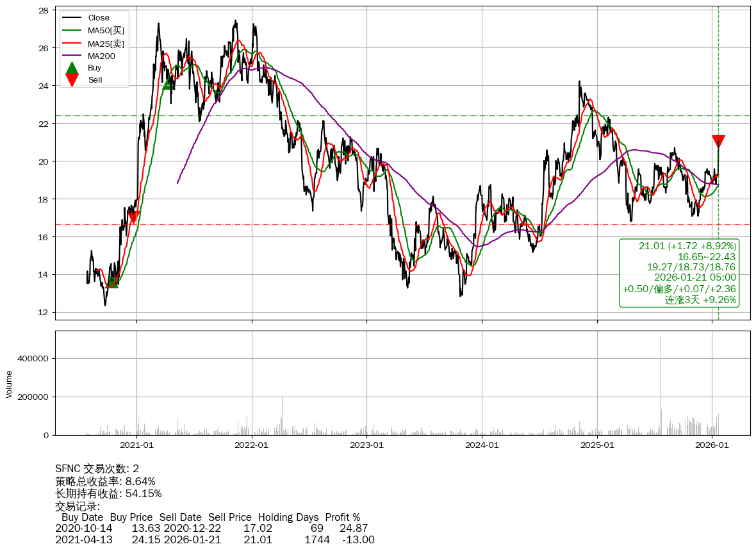Viewport: 756px width, 551px height.
Task: Select the Close legend entry
Action: click(x=98, y=18)
